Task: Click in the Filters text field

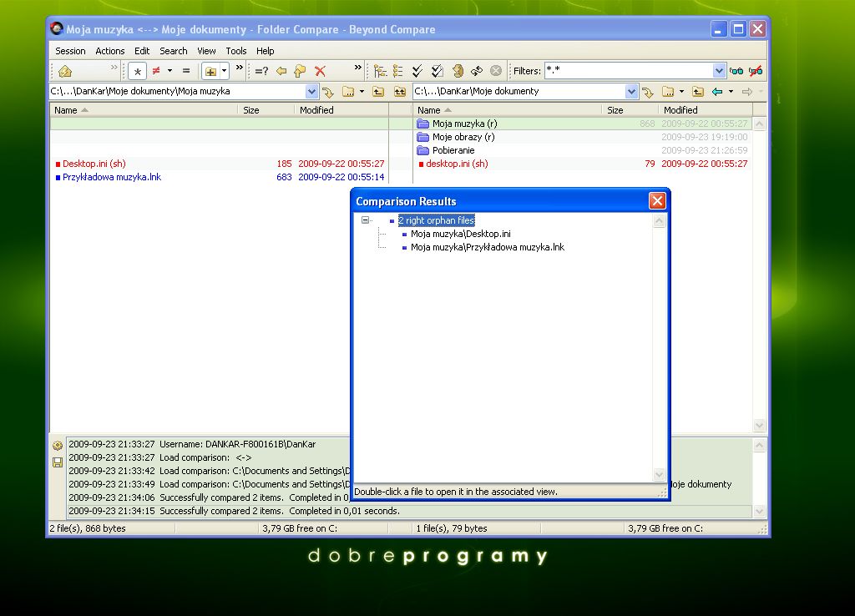Action: coord(629,71)
